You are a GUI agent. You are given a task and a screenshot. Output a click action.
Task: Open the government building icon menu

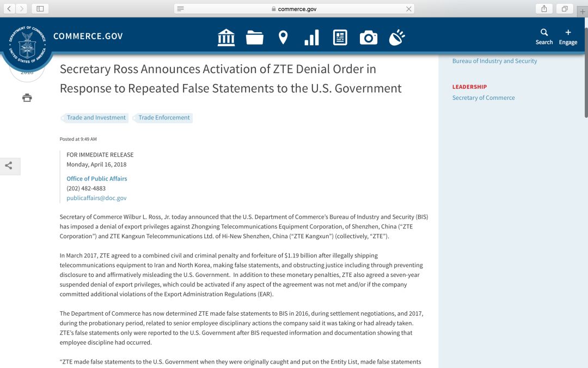[x=226, y=38]
